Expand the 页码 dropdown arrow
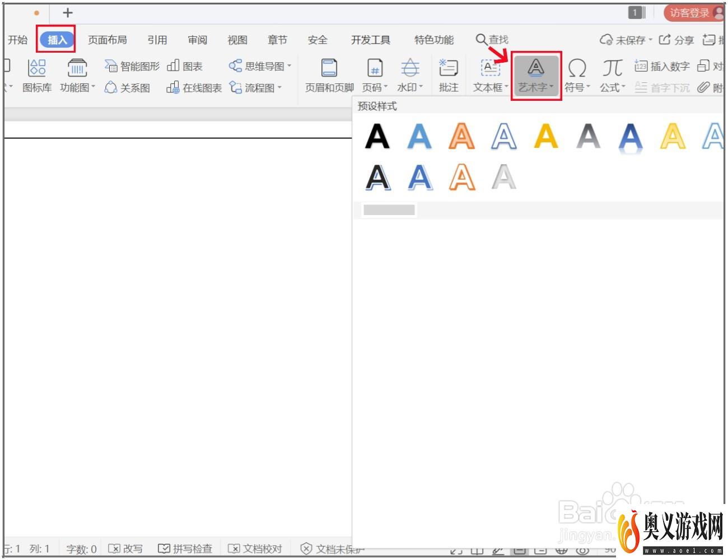Screen dimensions: 728x560 (x=385, y=87)
